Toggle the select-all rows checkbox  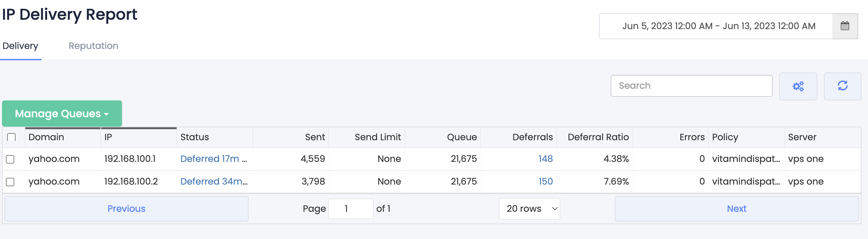click(11, 137)
